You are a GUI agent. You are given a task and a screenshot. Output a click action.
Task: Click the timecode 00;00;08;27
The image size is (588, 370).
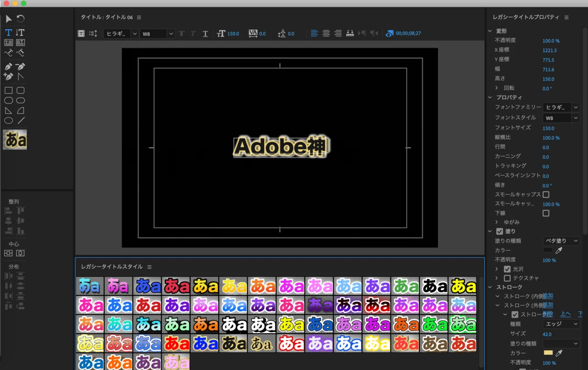(408, 34)
